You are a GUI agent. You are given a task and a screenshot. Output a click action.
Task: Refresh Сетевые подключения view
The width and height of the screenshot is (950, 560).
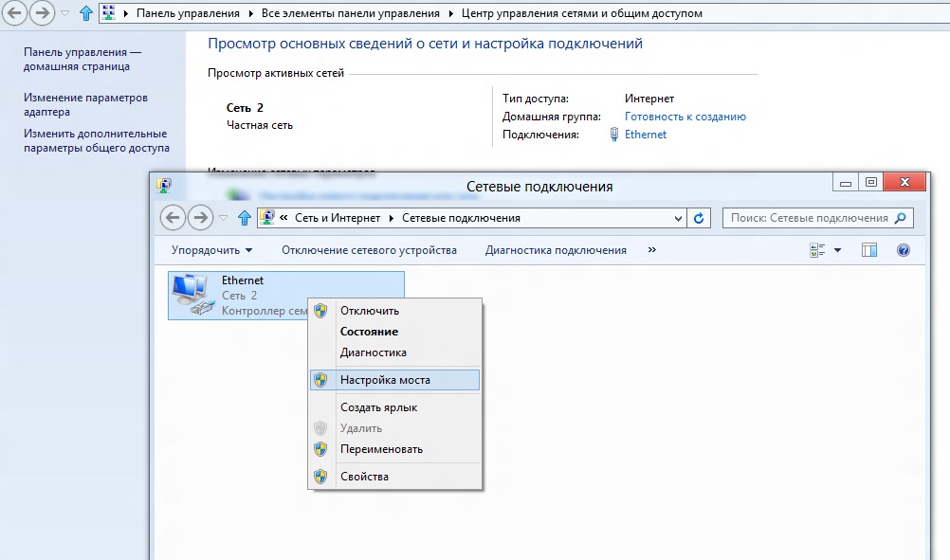click(699, 218)
